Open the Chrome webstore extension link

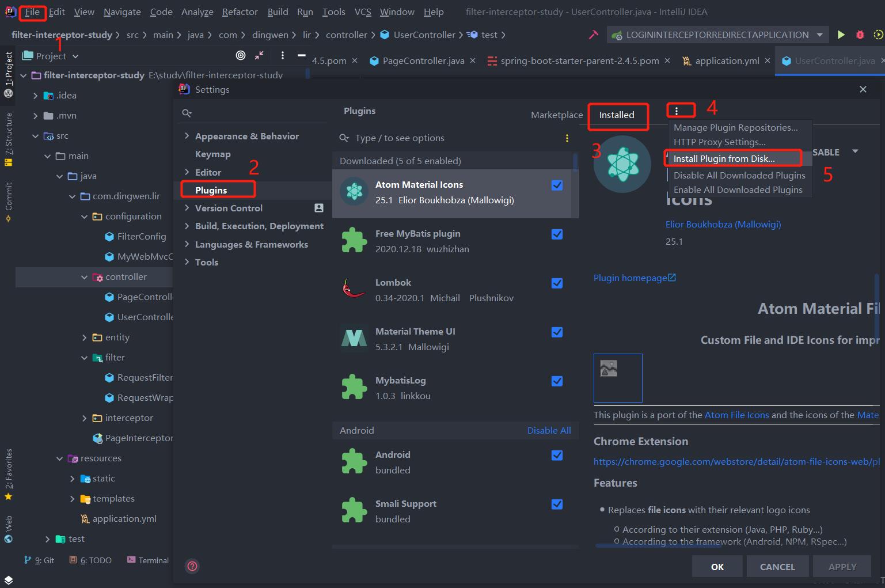click(736, 461)
